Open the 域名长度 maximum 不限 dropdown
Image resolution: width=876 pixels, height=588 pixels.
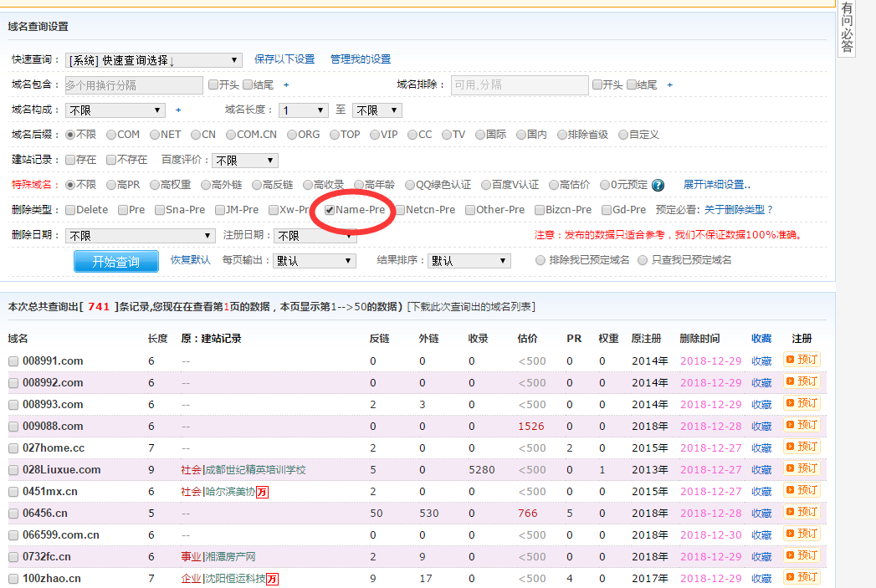click(x=377, y=110)
